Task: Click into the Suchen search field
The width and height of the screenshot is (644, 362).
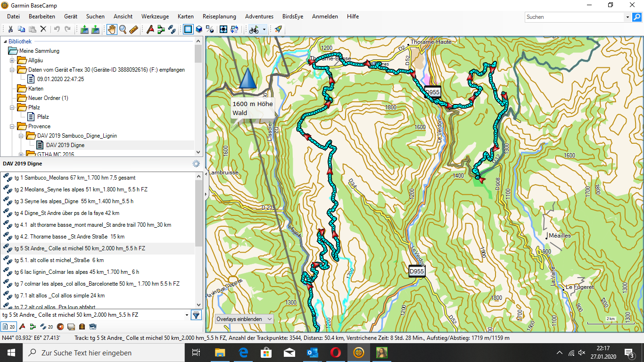Action: point(575,17)
